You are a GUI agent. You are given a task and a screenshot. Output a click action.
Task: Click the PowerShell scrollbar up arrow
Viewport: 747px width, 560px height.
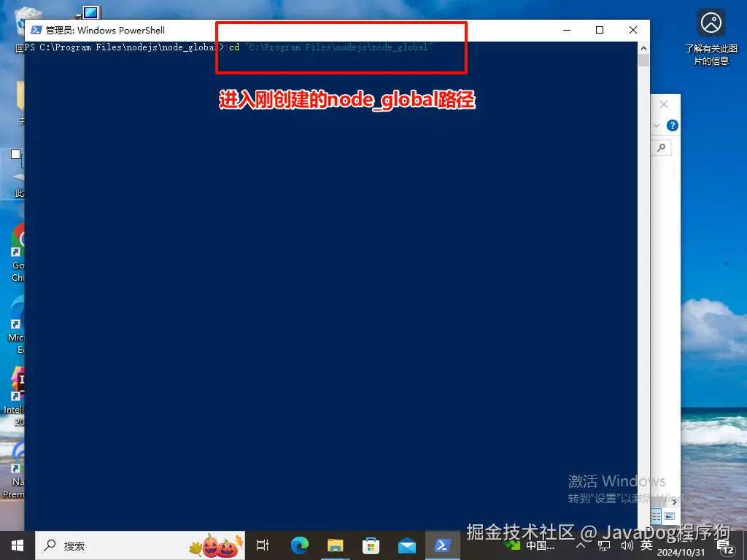643,47
